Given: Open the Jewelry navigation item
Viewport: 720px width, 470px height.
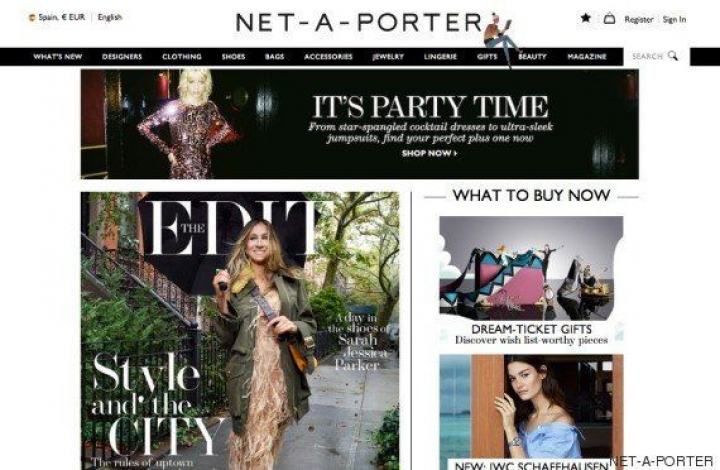Looking at the screenshot, I should point(388,56).
